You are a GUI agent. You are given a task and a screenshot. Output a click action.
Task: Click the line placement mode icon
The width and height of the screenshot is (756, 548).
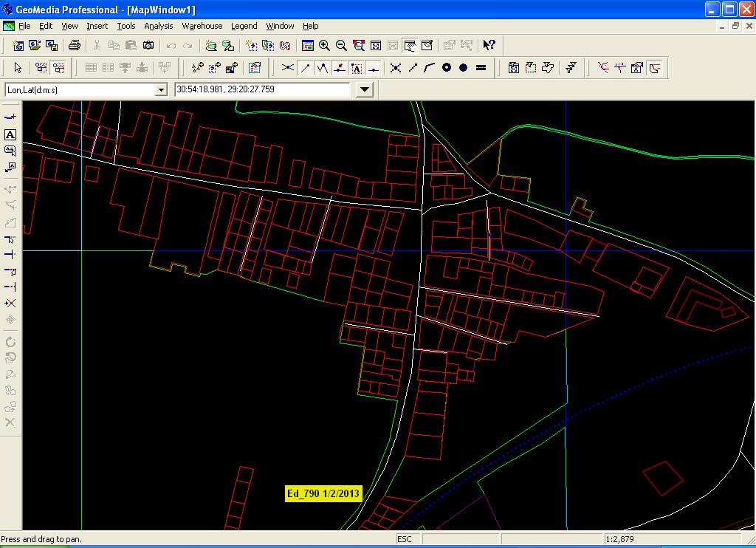413,68
